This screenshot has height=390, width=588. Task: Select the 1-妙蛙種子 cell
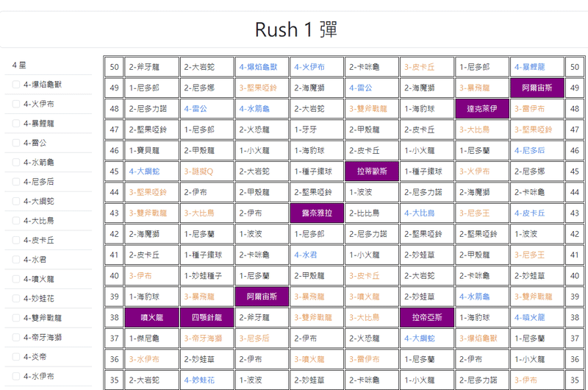coord(207,276)
